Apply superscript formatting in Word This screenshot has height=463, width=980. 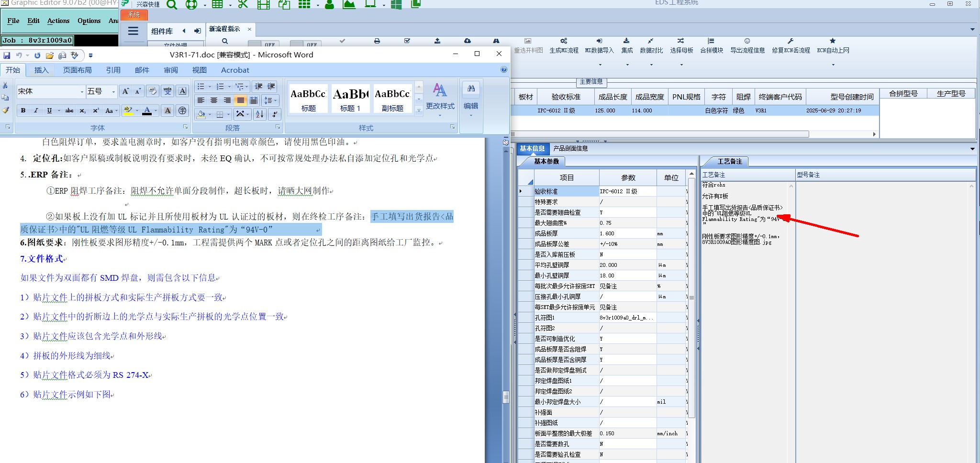(96, 110)
